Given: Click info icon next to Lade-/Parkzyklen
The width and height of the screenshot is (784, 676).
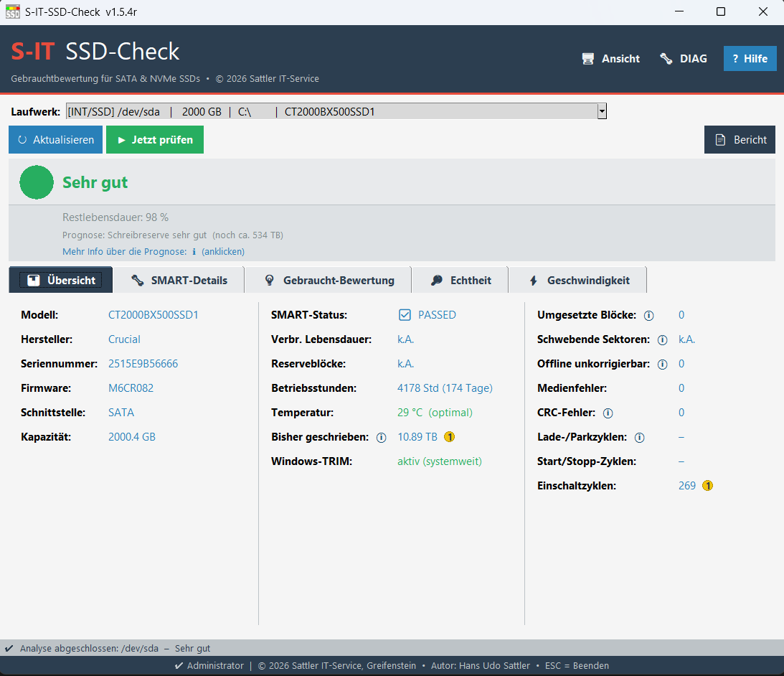Looking at the screenshot, I should pyautogui.click(x=639, y=438).
